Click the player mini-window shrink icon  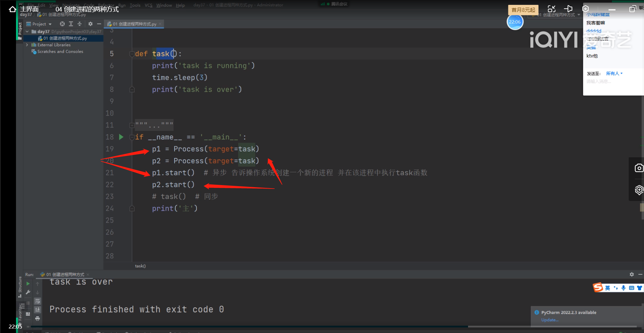click(x=552, y=9)
